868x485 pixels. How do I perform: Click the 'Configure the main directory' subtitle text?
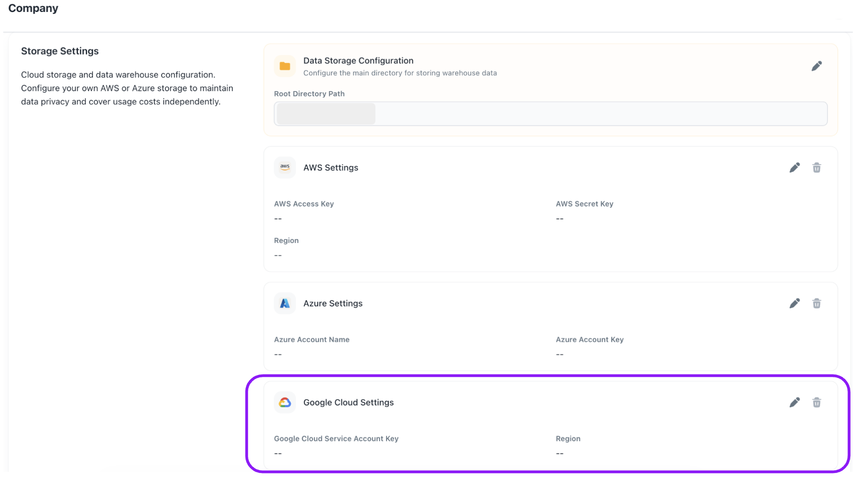[400, 73]
